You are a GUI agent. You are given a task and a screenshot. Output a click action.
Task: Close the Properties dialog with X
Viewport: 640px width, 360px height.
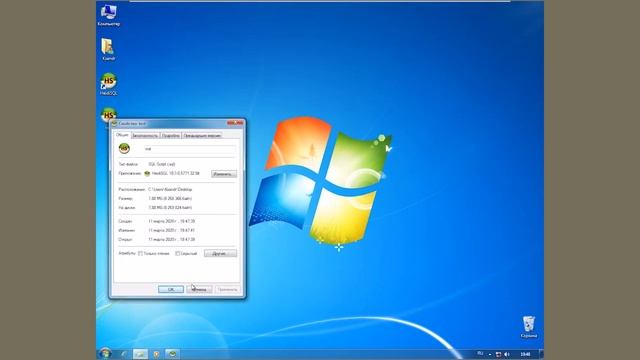pos(236,123)
